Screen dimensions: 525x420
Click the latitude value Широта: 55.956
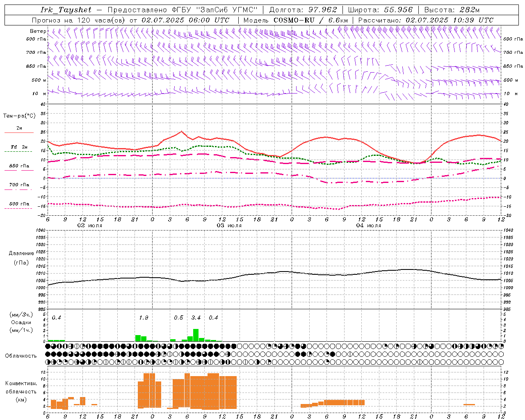(x=380, y=10)
